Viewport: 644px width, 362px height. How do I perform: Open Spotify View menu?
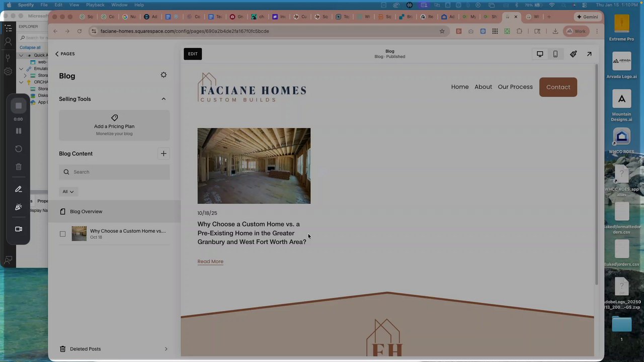[74, 5]
